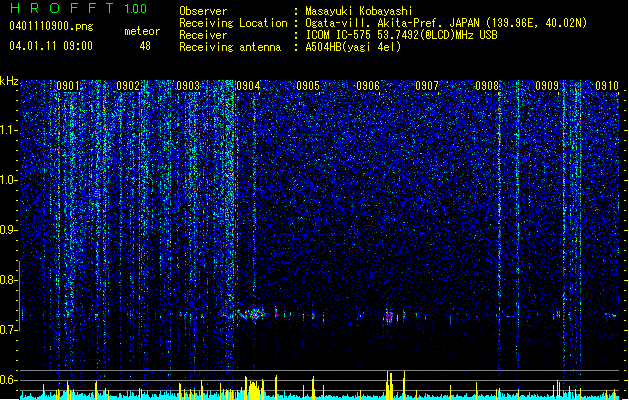Click the dense yellow intensity peak after 0904
629x400 pixels.
click(x=254, y=389)
